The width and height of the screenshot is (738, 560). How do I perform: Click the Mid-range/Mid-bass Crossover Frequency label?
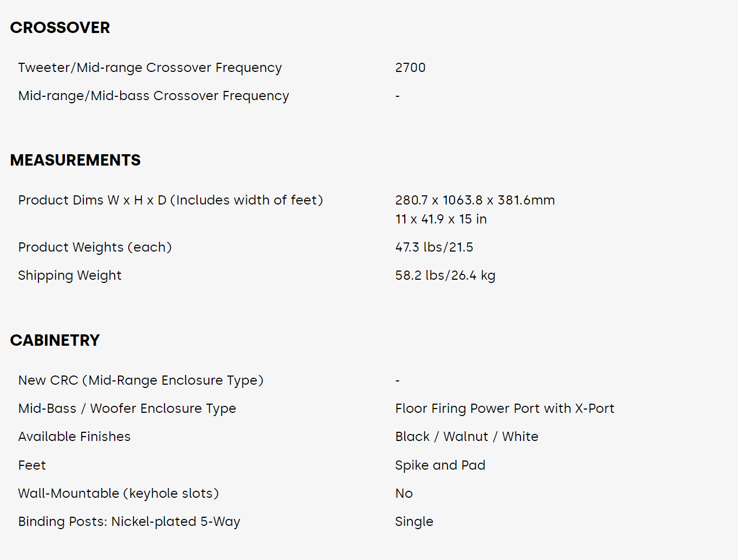tap(154, 96)
